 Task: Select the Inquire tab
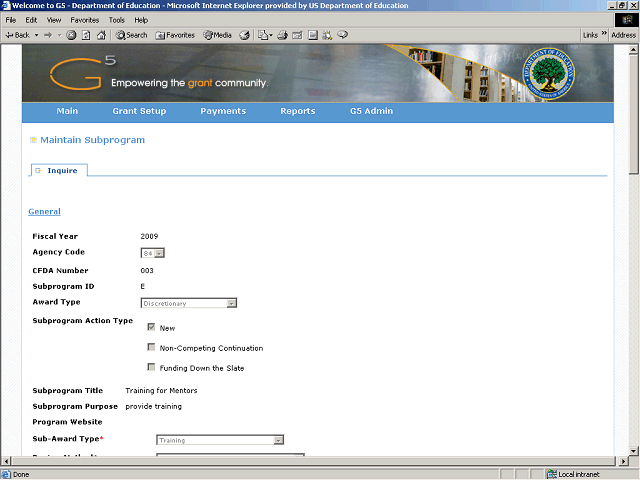click(59, 170)
